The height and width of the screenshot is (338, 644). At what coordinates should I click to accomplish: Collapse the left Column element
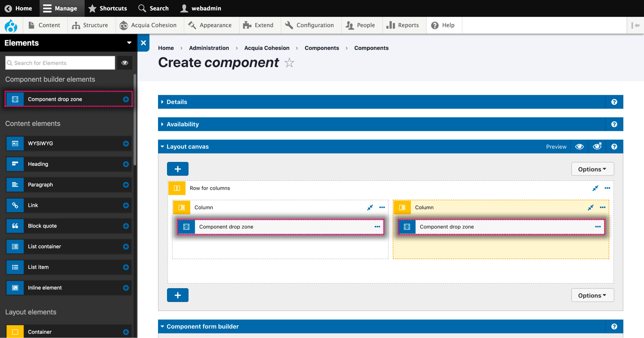click(x=370, y=207)
